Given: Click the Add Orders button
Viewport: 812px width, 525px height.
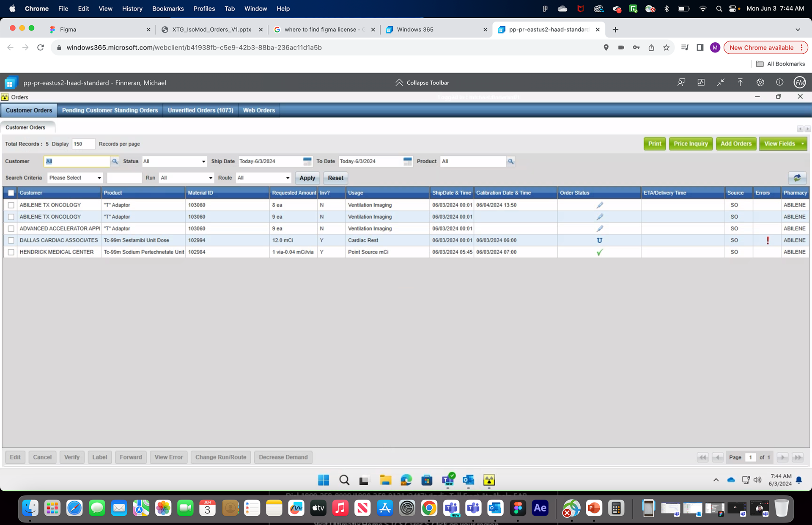Looking at the screenshot, I should pos(736,144).
